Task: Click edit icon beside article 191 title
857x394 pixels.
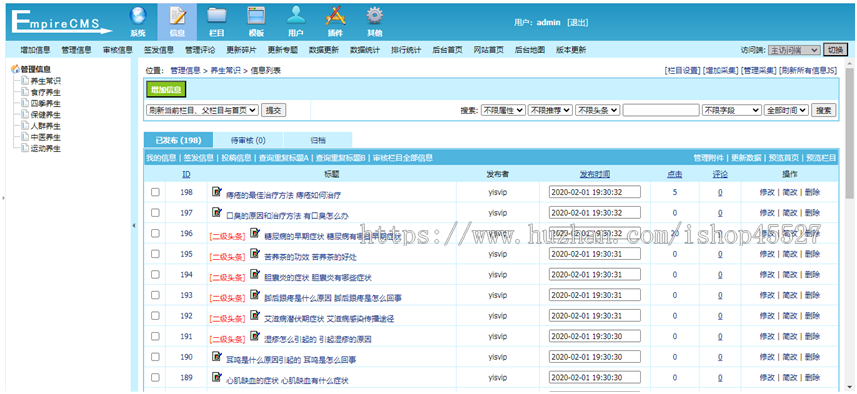Action: pos(255,336)
